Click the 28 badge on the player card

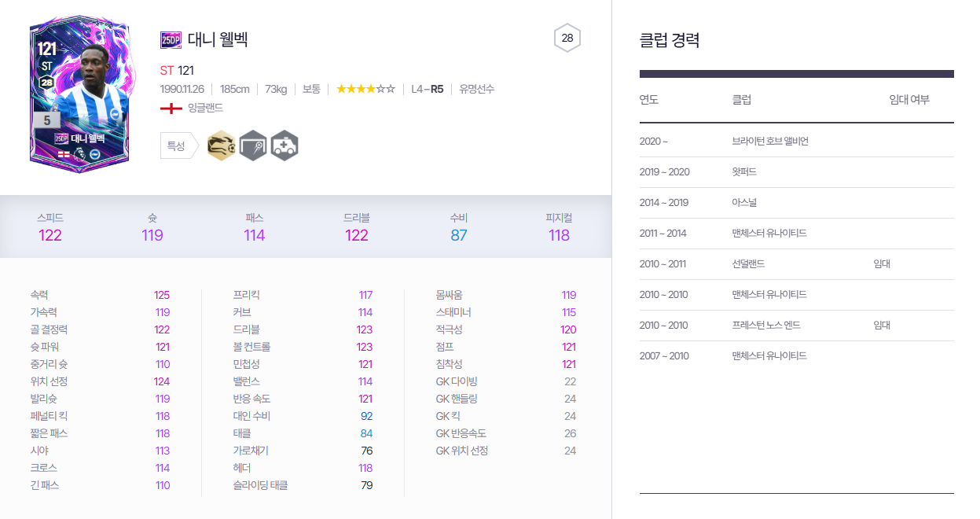coord(46,83)
